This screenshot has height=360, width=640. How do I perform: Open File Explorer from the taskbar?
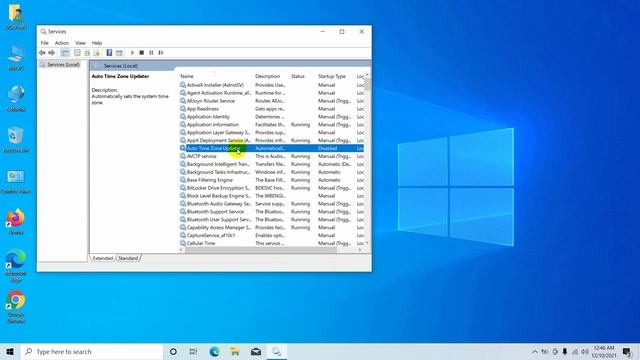235,351
